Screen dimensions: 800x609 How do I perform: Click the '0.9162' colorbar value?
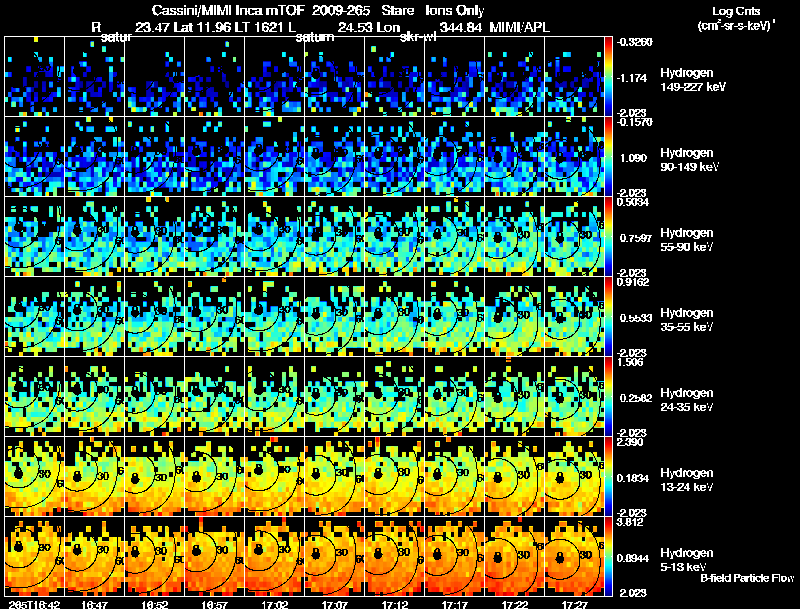point(633,282)
